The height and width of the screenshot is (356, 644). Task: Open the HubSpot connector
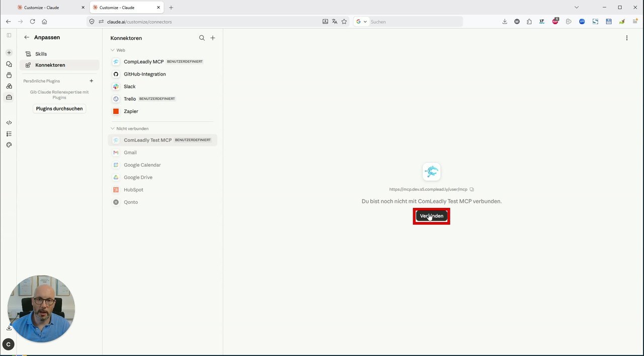coord(163,190)
